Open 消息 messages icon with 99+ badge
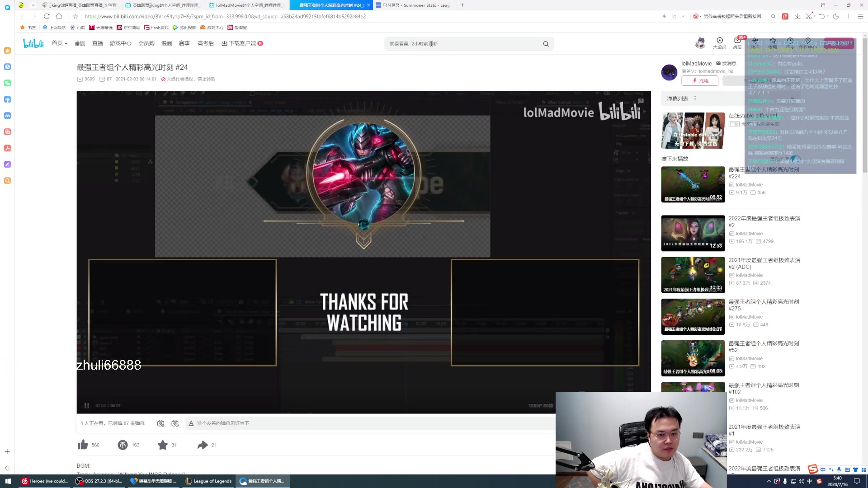The width and height of the screenshot is (868, 488). (x=737, y=43)
